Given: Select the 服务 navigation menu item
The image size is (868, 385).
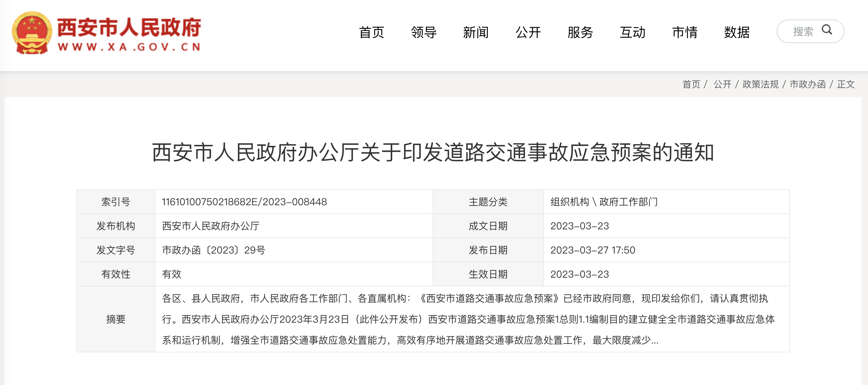Looking at the screenshot, I should coord(580,32).
